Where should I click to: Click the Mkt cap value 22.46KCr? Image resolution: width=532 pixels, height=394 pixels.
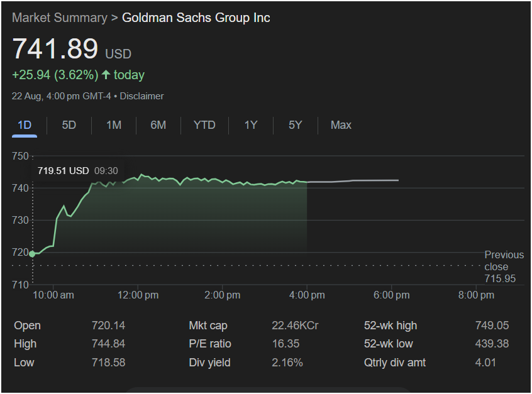click(294, 326)
